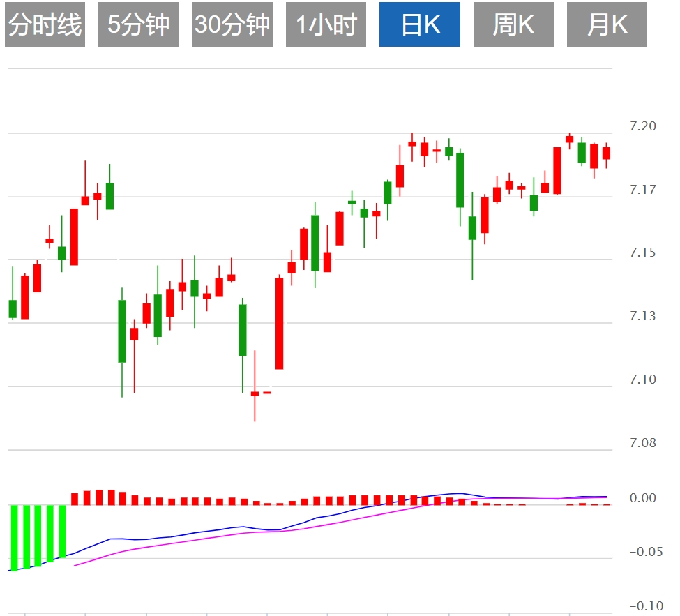
Task: Click the 7.20 price axis label
Action: tap(642, 126)
